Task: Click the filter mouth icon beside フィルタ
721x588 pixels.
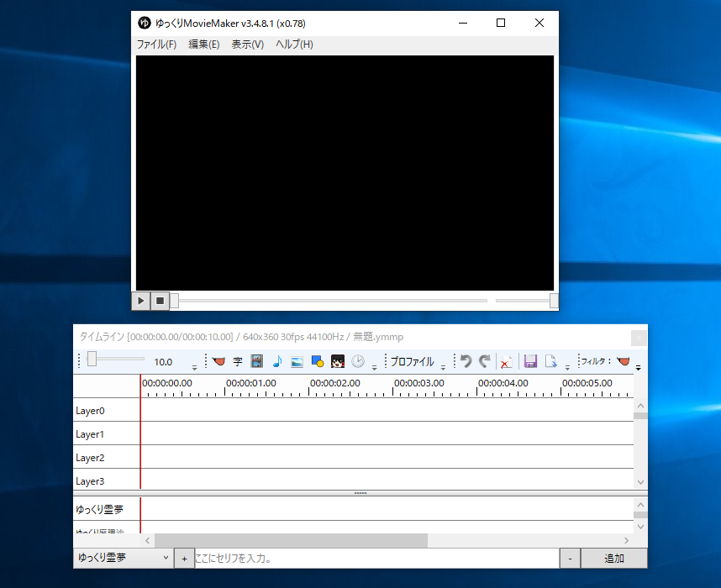Action: pyautogui.click(x=624, y=361)
